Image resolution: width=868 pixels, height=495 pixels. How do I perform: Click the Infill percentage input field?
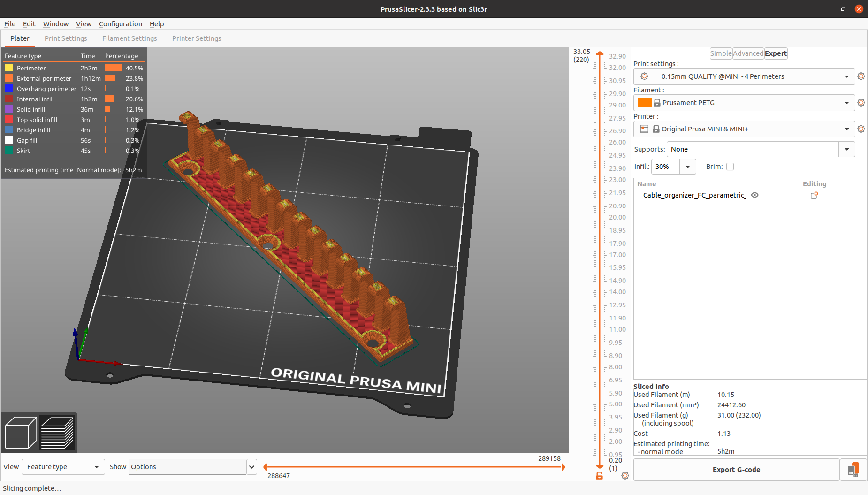click(x=665, y=167)
